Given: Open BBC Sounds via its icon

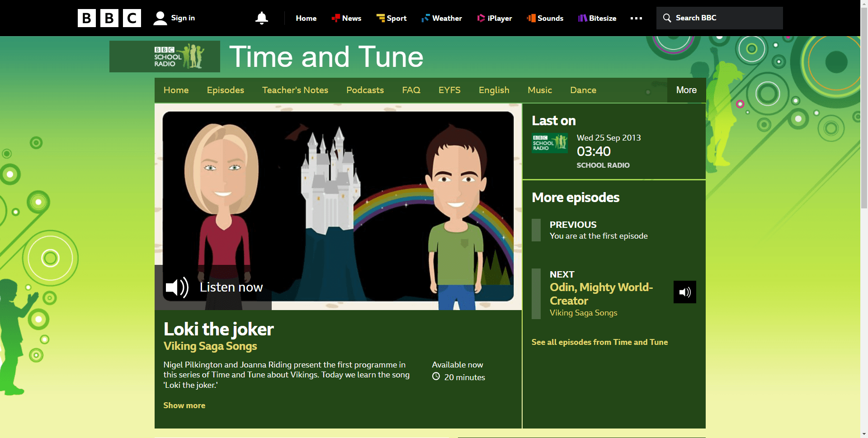Looking at the screenshot, I should click(530, 18).
